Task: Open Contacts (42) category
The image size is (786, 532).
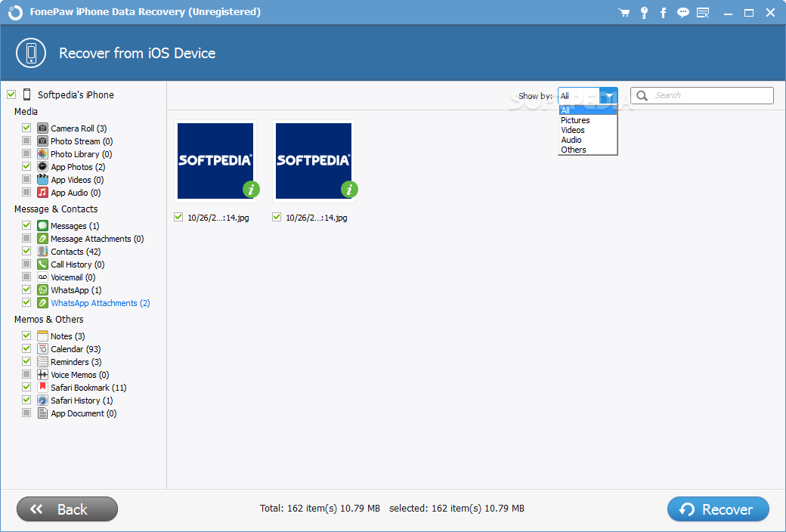Action: click(76, 252)
